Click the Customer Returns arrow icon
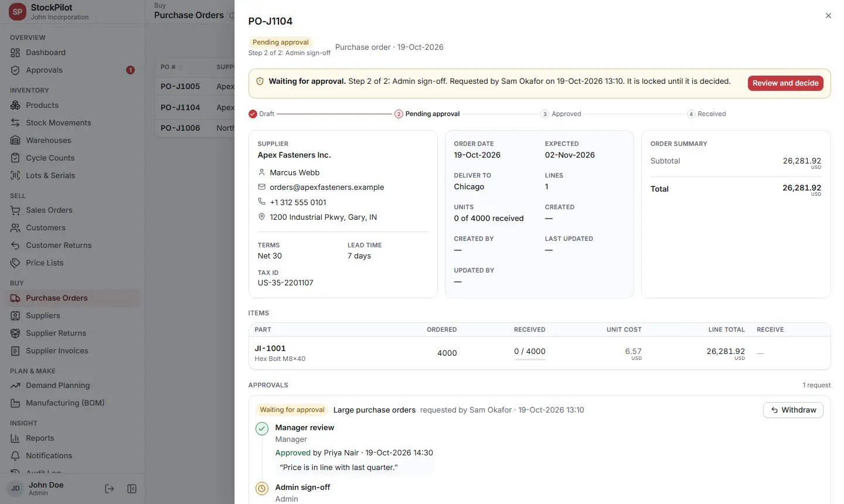 (15, 246)
